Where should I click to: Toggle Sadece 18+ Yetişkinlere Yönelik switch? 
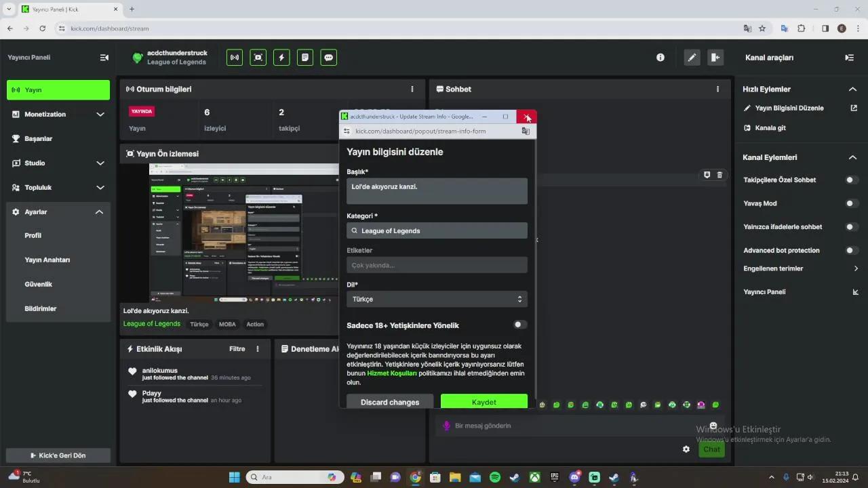coord(520,325)
